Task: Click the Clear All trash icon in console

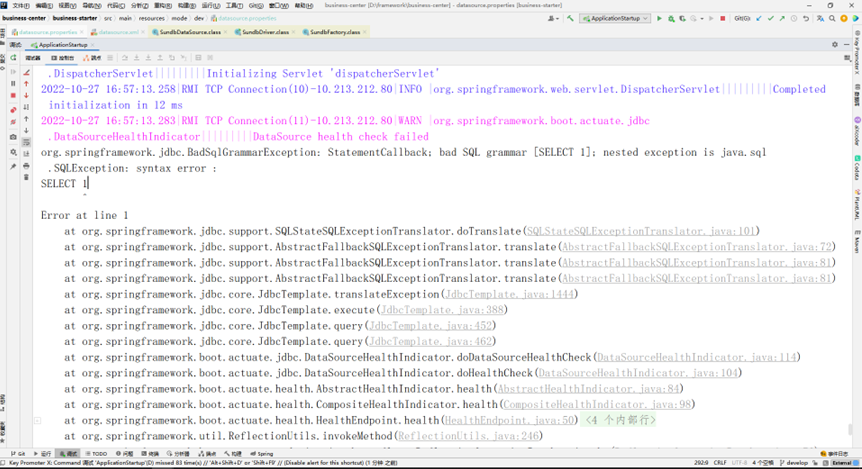Action: click(26, 177)
